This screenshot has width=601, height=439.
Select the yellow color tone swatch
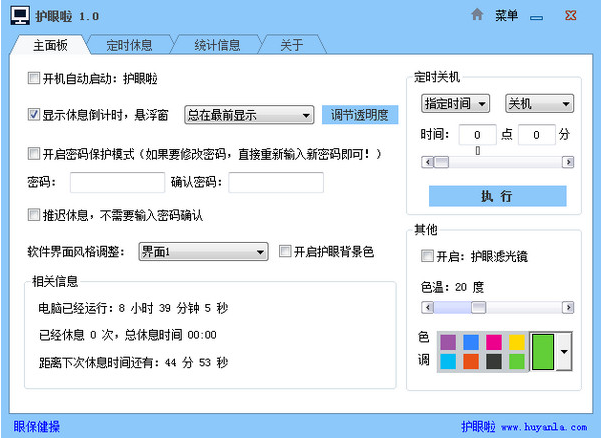click(x=516, y=342)
